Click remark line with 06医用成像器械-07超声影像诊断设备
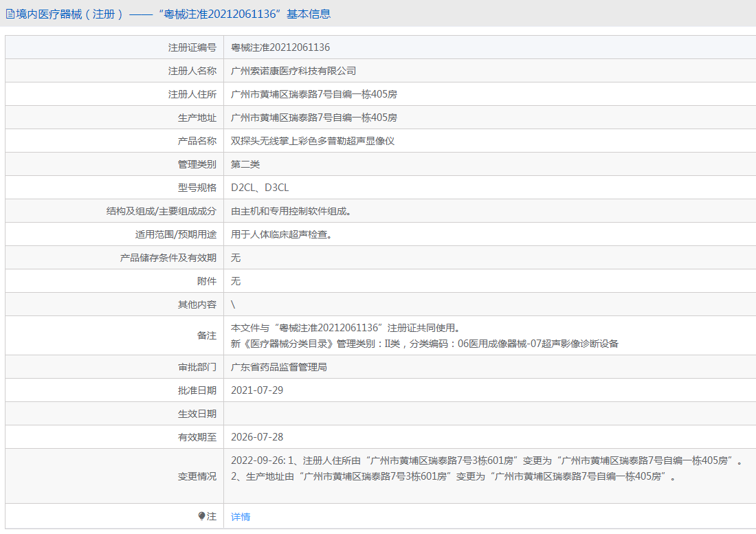The image size is (756, 534). 424,344
